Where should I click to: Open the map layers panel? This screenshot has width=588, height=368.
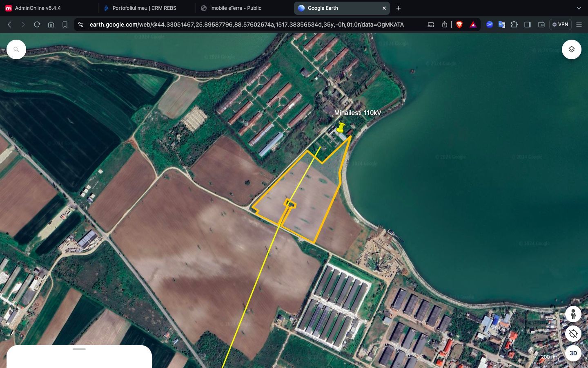[571, 49]
